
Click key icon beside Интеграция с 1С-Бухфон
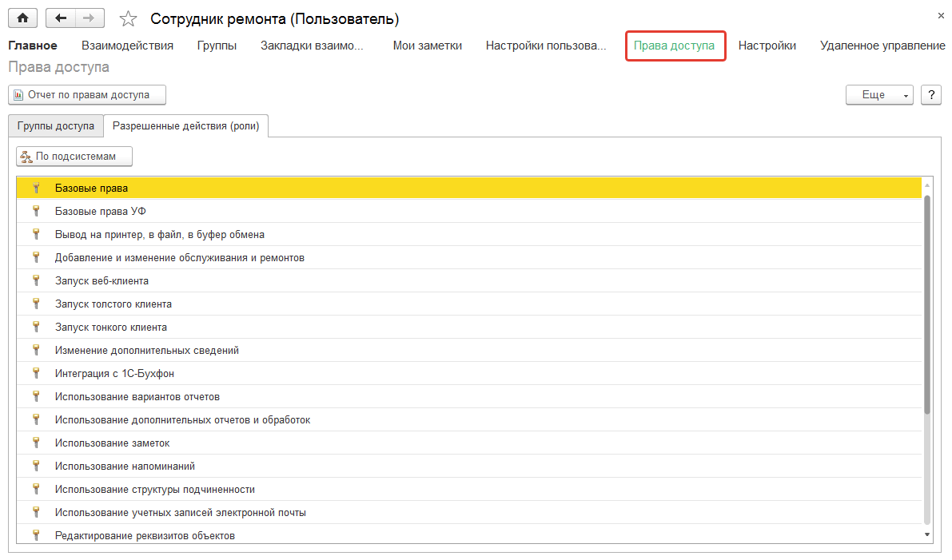click(x=37, y=373)
